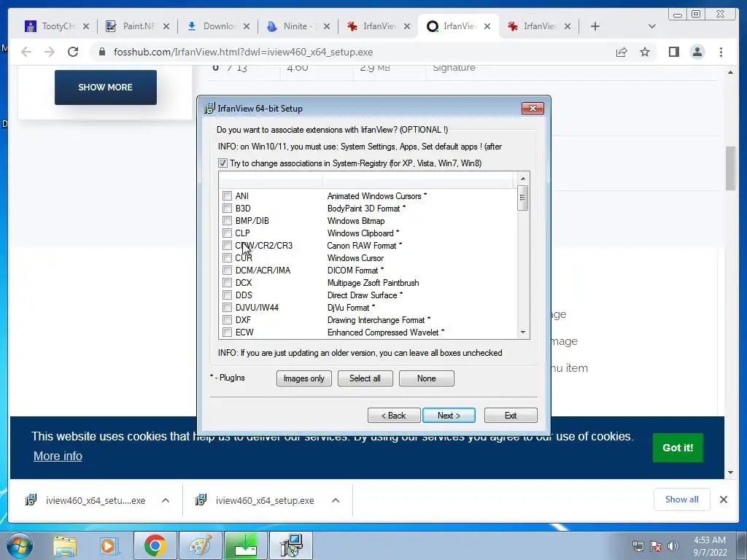The width and height of the screenshot is (747, 560).
Task: Click the volume speaker tray icon
Action: pos(673,546)
